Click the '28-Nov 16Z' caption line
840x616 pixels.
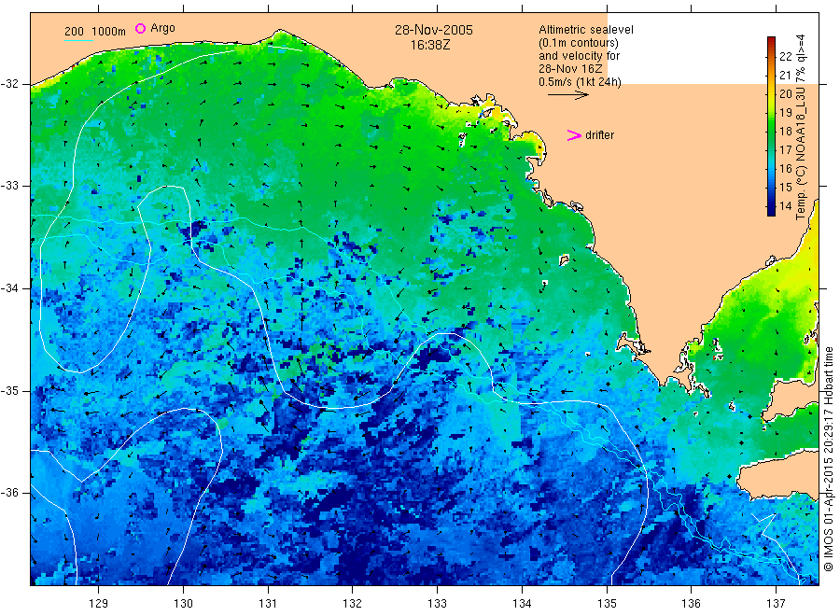tap(570, 69)
